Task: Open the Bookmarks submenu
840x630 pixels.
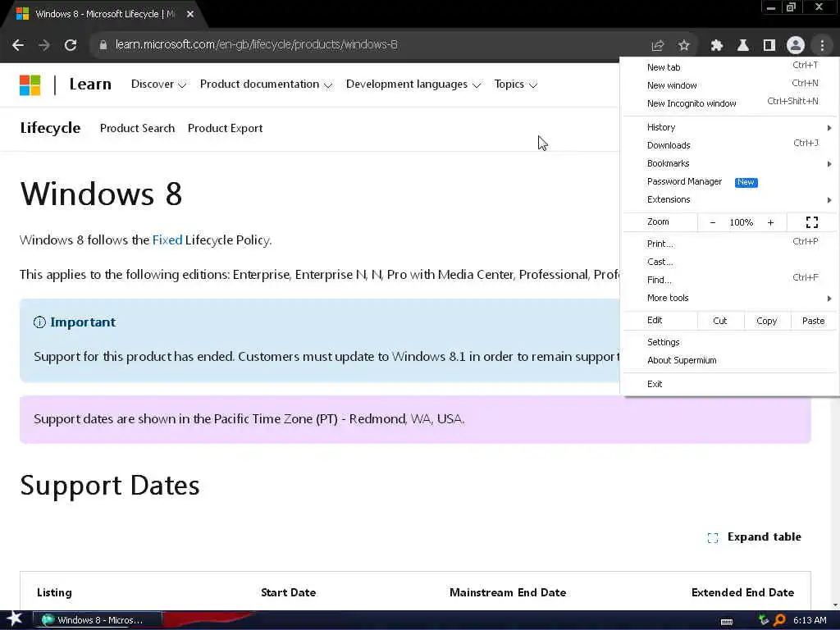Action: pos(729,163)
